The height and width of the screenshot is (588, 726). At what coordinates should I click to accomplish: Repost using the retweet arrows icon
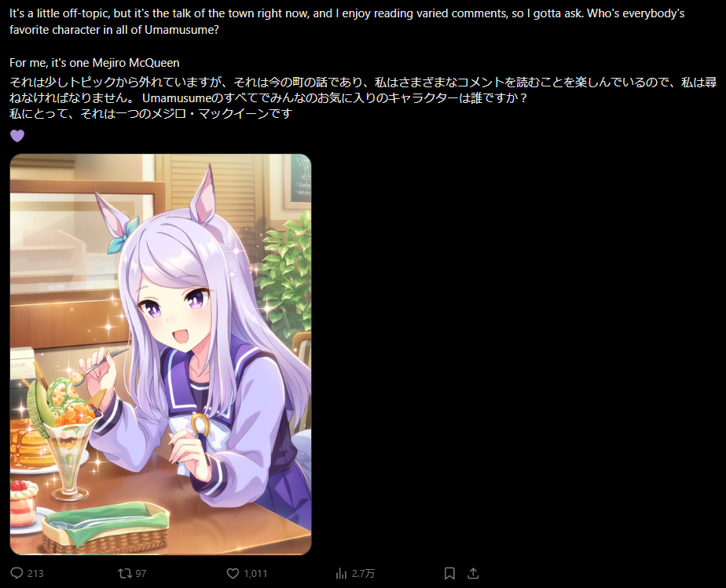pyautogui.click(x=125, y=574)
